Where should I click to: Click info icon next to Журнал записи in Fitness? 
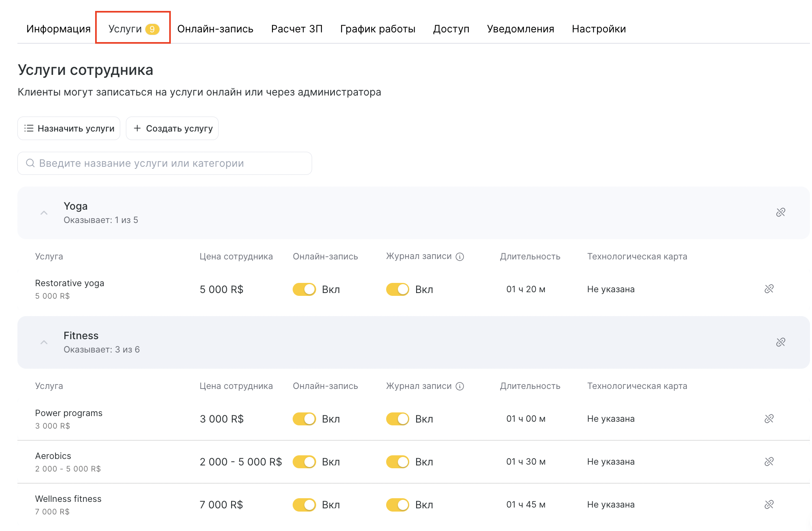(x=460, y=386)
